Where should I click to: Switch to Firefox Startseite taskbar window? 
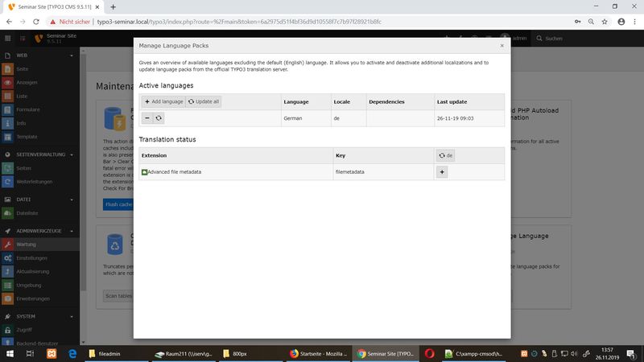click(318, 353)
